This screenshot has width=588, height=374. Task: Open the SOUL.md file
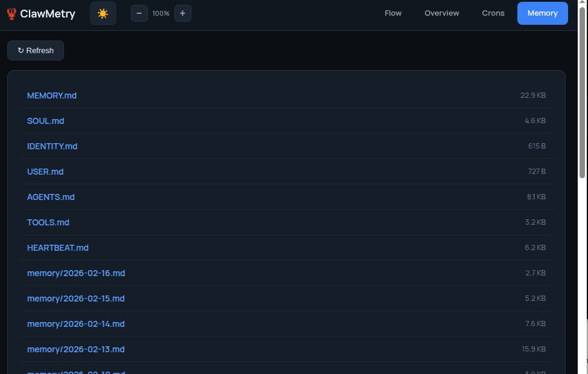pyautogui.click(x=46, y=121)
